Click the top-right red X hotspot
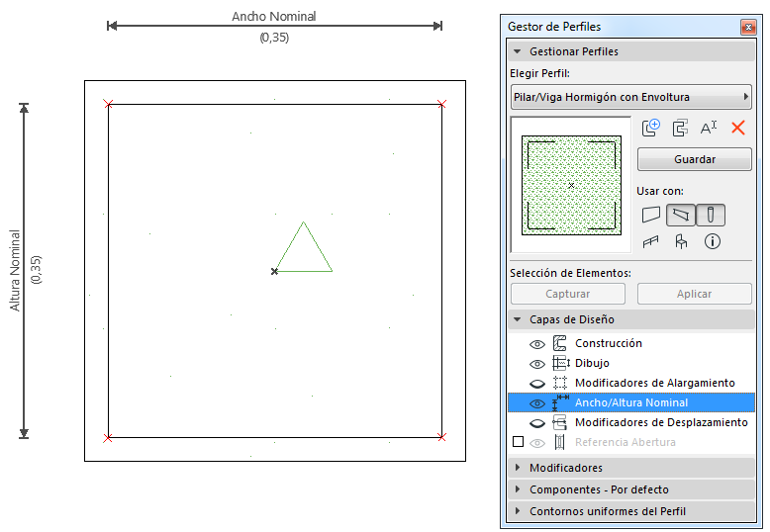The width and height of the screenshot is (770, 532). pos(441,104)
